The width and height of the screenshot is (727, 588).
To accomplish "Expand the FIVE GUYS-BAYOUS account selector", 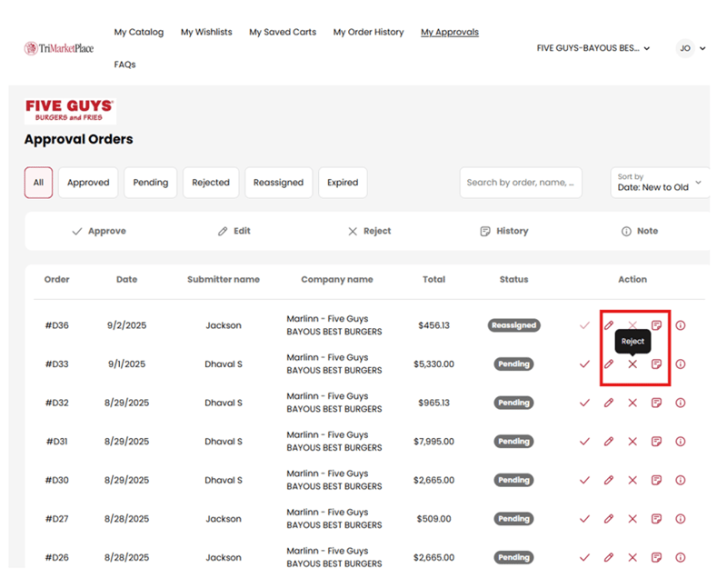I will pyautogui.click(x=593, y=48).
